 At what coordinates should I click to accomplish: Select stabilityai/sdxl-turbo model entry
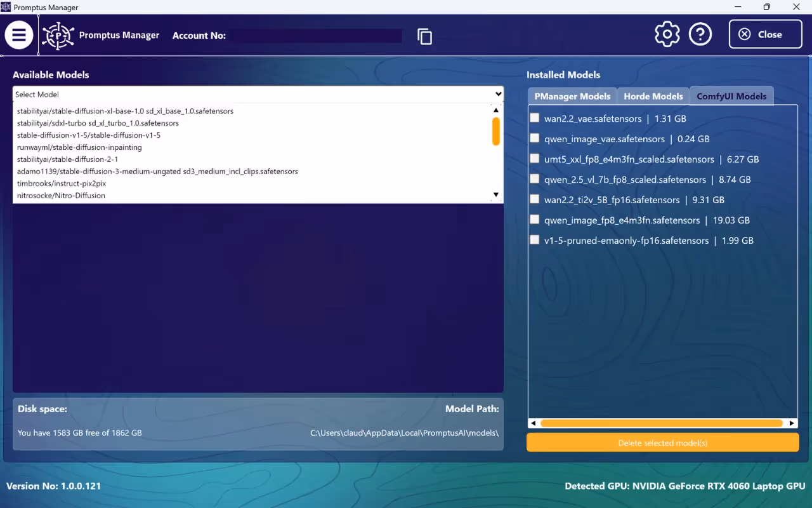pyautogui.click(x=98, y=123)
